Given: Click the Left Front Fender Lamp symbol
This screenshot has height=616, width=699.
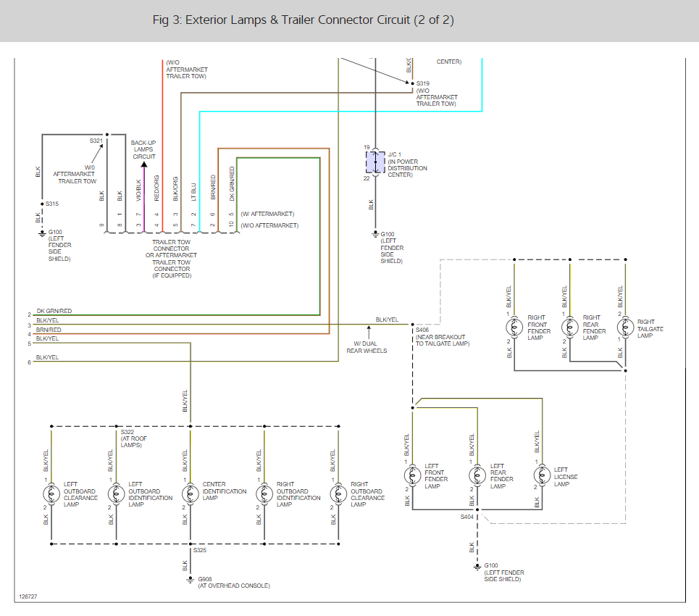Looking at the screenshot, I should (412, 475).
